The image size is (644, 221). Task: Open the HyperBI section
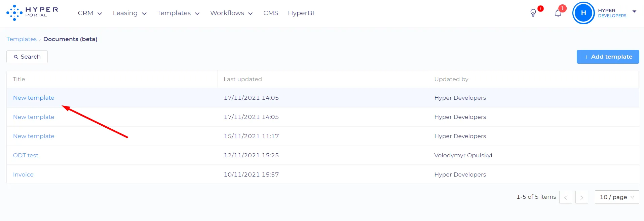coord(301,13)
